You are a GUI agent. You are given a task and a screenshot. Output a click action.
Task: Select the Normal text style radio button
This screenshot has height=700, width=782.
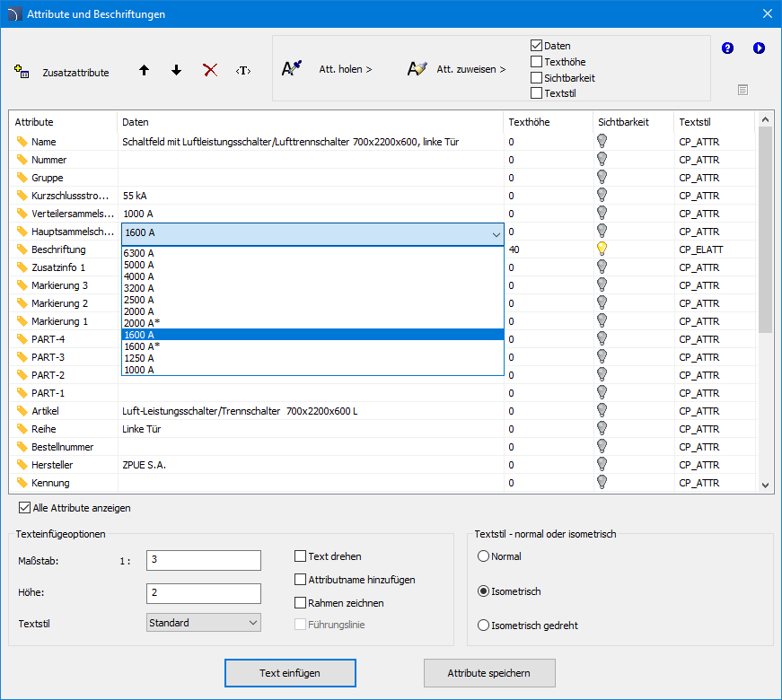[484, 556]
